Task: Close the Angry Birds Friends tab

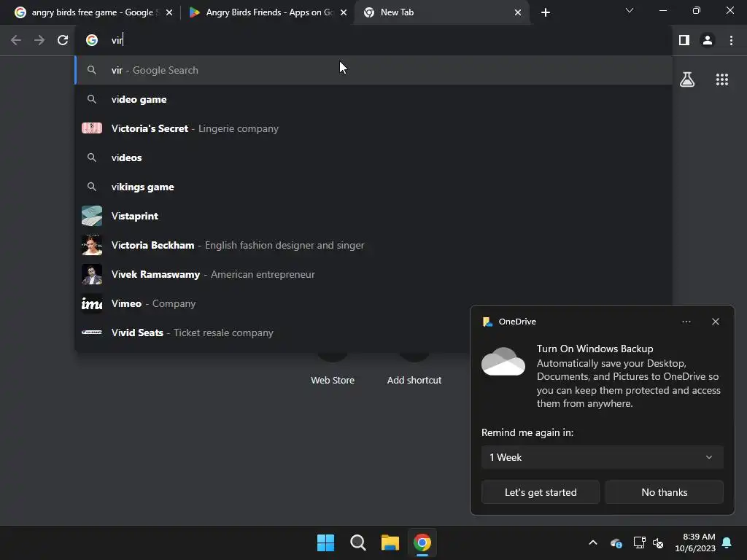Action: [x=344, y=12]
